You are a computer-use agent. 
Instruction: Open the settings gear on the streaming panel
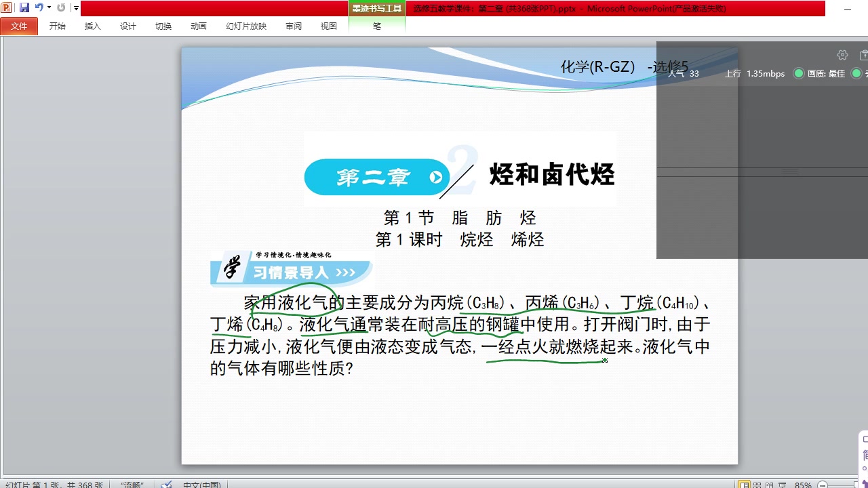pos(842,54)
